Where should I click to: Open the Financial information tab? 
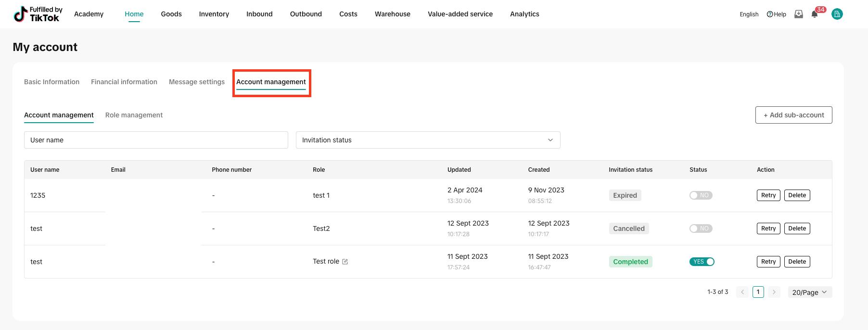[124, 82]
